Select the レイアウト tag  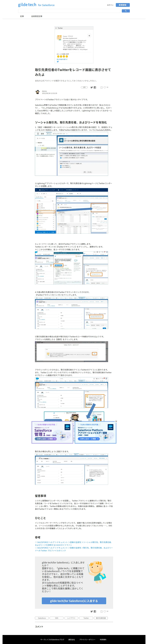click(71, 618)
